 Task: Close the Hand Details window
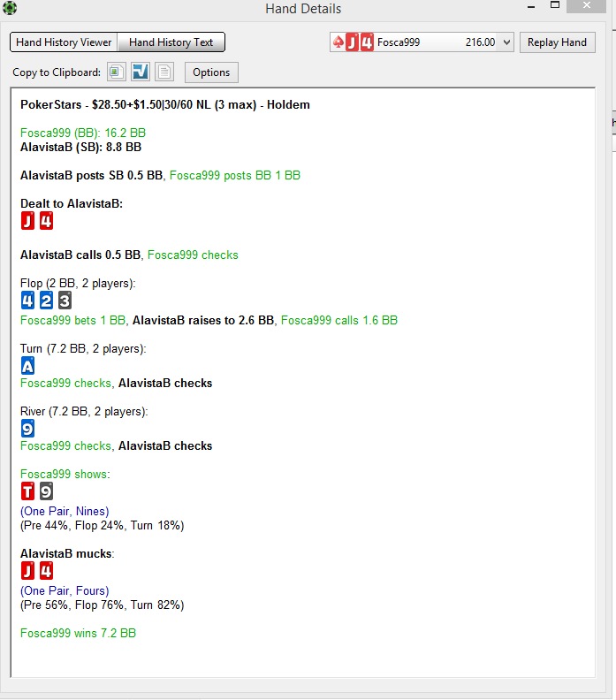click(x=587, y=6)
